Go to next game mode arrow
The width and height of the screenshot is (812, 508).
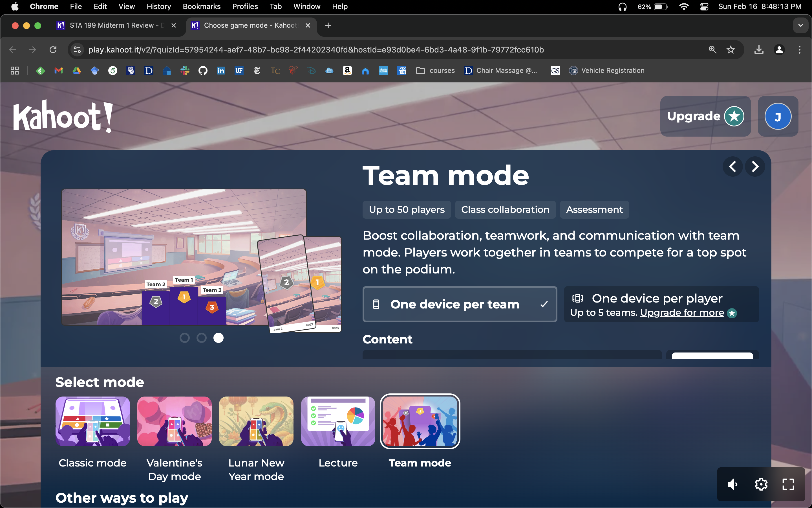755,166
